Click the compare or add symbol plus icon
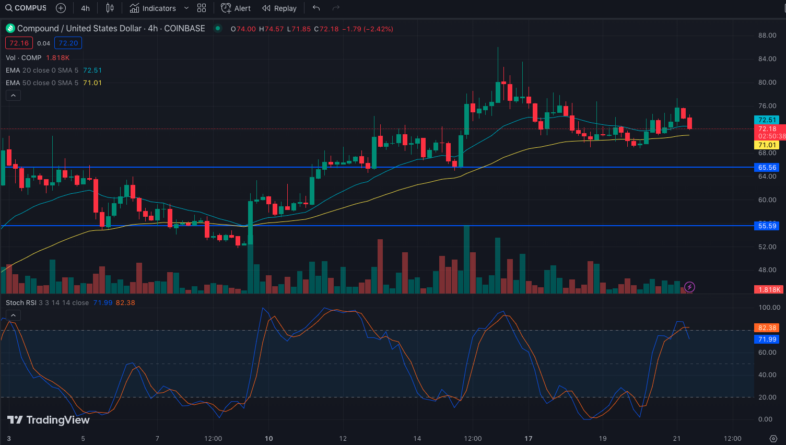The height and width of the screenshot is (445, 786). pos(61,8)
